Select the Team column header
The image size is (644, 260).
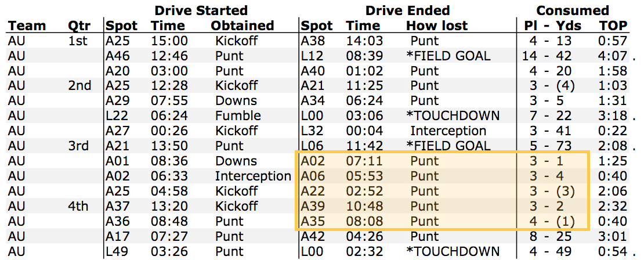click(x=27, y=26)
